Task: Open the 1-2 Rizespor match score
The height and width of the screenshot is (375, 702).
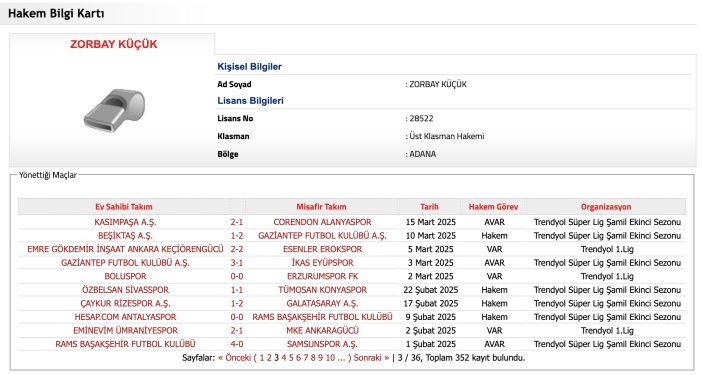Action: [x=237, y=303]
